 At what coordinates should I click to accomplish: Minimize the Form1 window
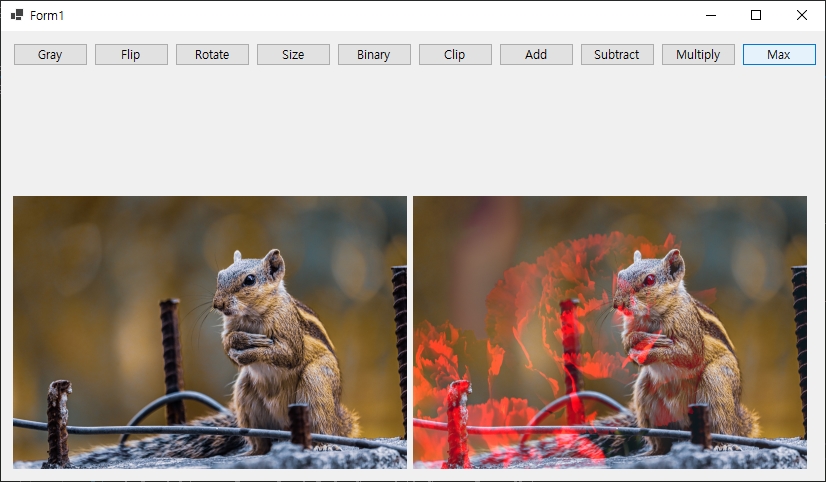[x=711, y=15]
